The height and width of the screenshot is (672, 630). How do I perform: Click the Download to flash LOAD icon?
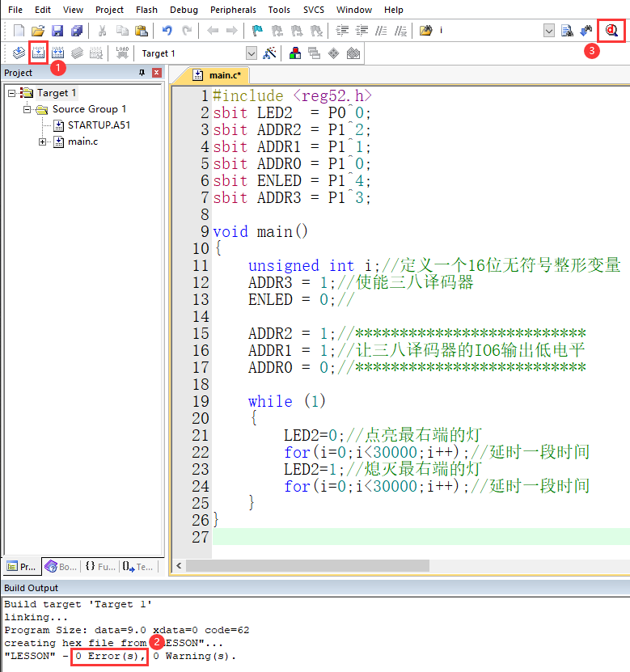pyautogui.click(x=122, y=53)
